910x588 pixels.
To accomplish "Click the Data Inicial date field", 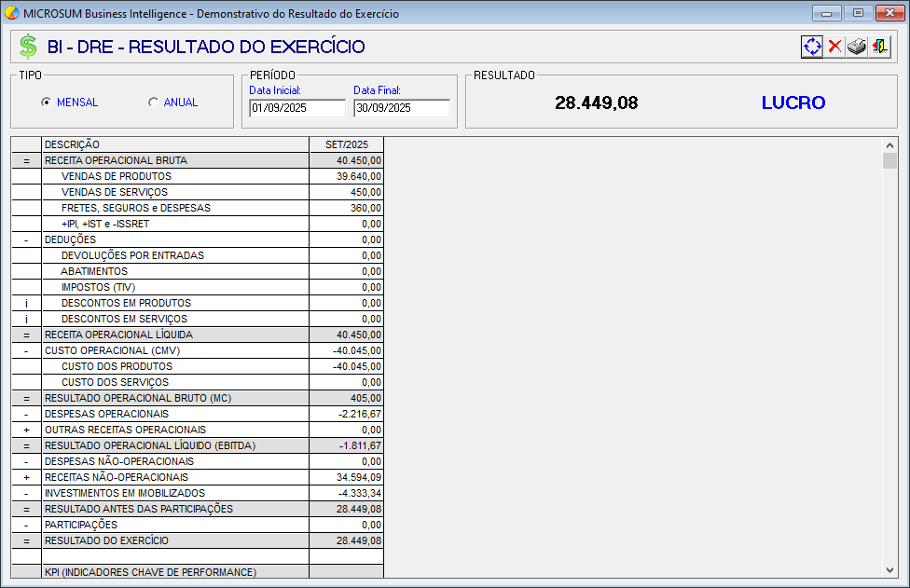I will pos(296,108).
